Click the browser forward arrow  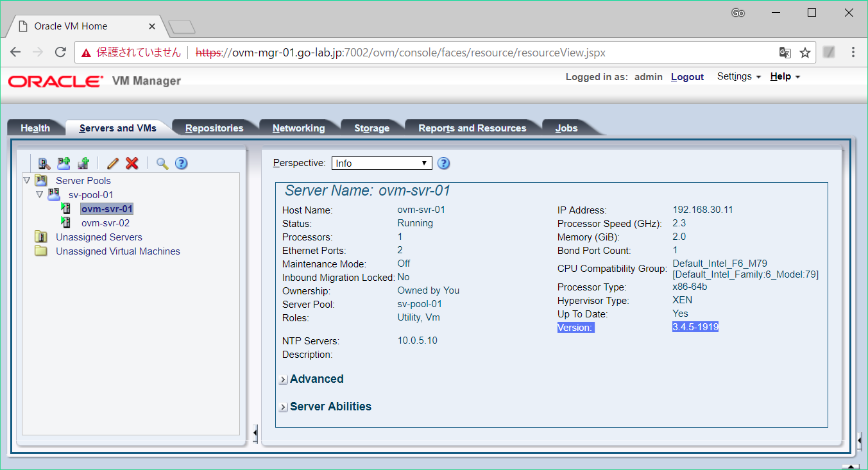(38, 53)
